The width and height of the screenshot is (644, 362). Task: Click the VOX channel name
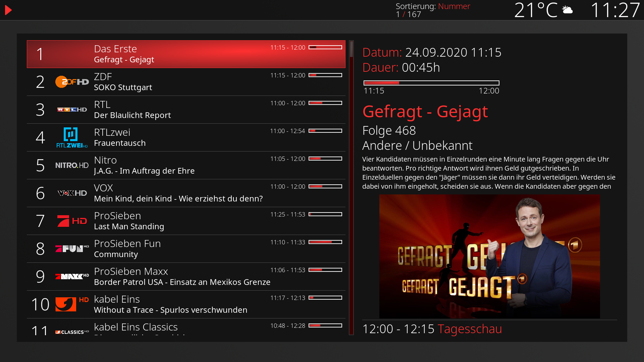(x=103, y=188)
